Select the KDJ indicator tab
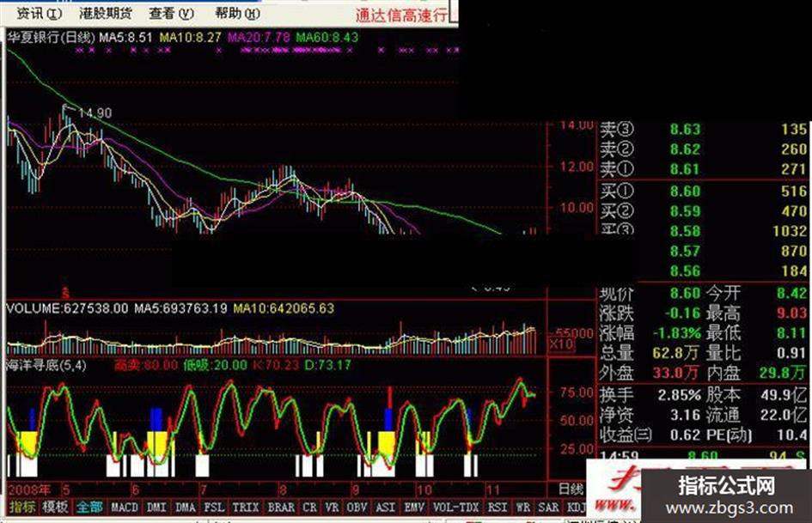Screen dimensions: 812x523 coord(577,507)
